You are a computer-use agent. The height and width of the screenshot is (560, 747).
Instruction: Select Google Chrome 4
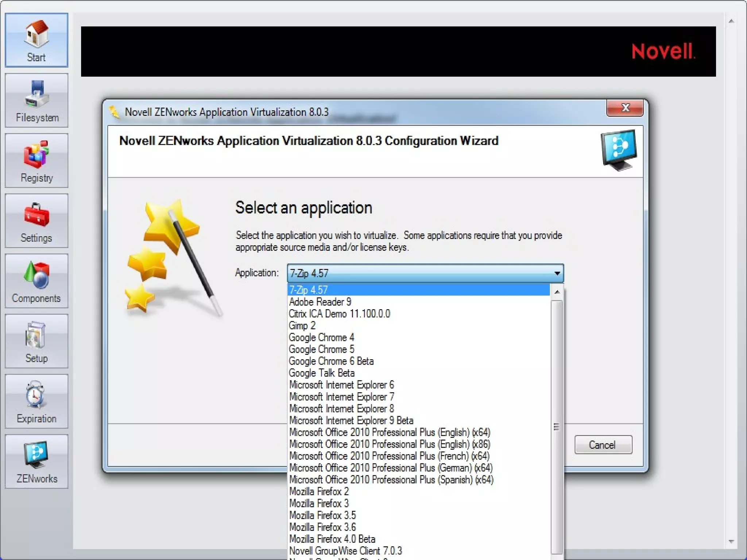click(x=419, y=337)
